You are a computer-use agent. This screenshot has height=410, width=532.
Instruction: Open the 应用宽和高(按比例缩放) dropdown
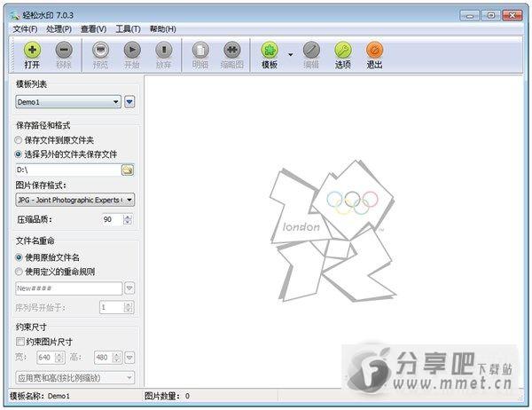click(x=75, y=378)
